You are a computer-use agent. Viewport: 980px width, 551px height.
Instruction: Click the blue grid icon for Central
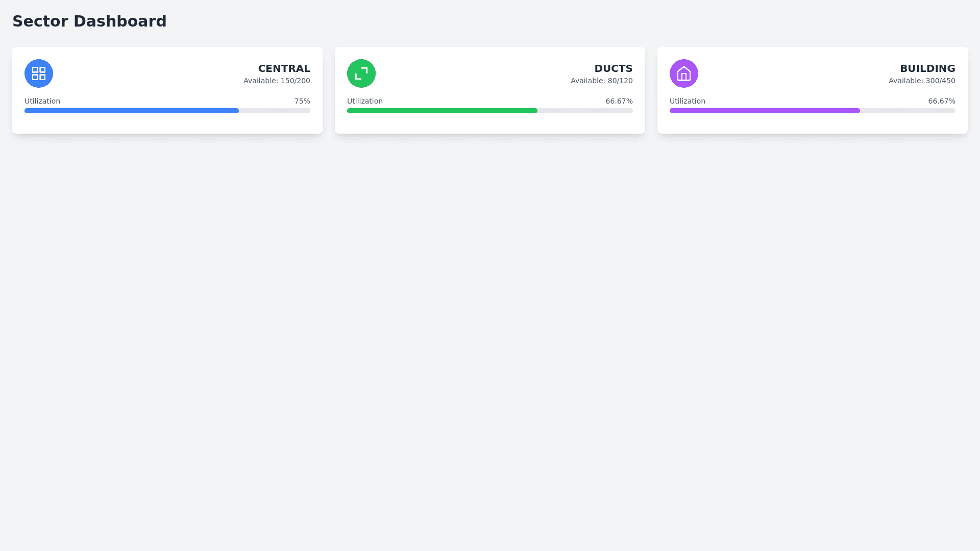tap(39, 73)
